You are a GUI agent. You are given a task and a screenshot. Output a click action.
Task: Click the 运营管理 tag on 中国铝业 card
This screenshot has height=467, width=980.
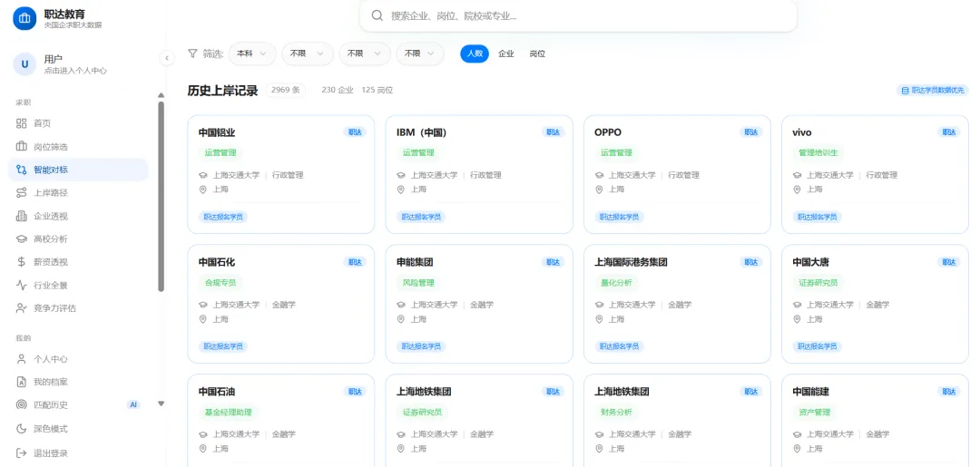[220, 152]
